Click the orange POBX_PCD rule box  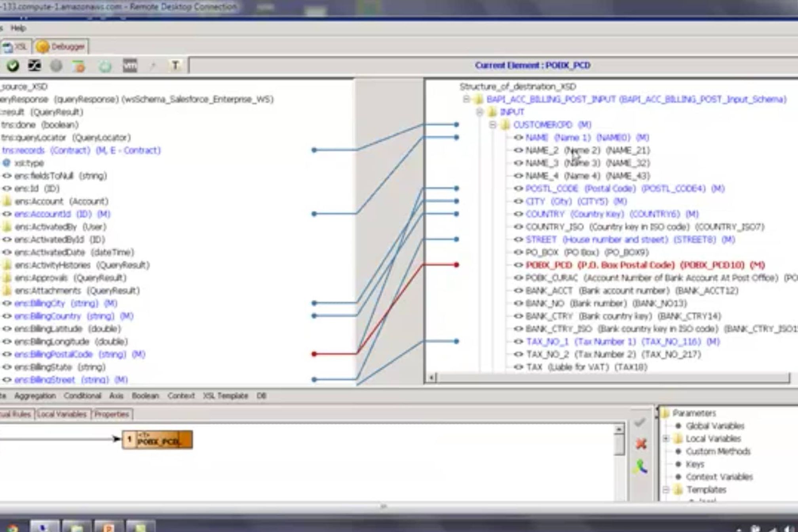click(158, 440)
